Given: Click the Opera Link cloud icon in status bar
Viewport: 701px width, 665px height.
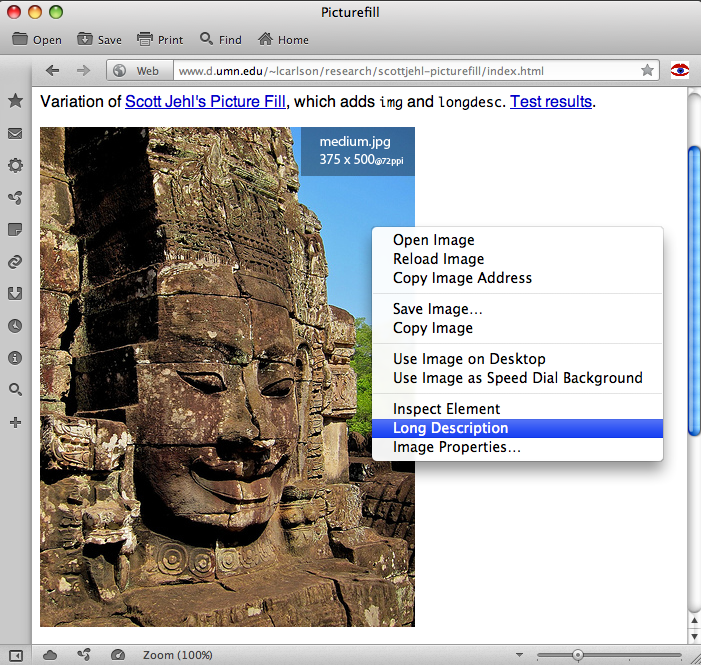Looking at the screenshot, I should (50, 654).
